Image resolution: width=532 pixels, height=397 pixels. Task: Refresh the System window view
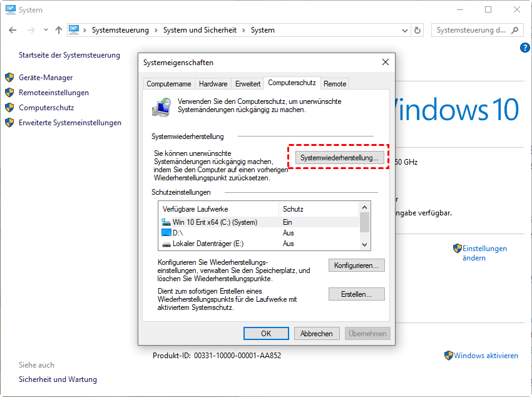pos(417,30)
